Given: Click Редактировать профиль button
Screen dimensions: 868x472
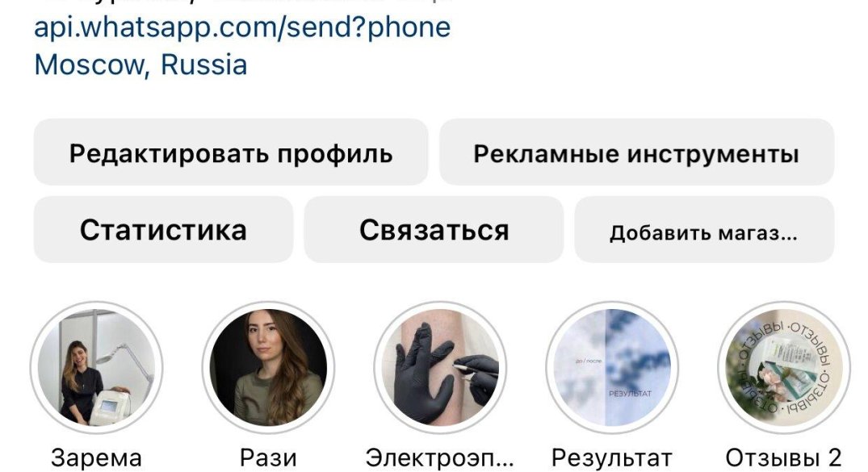Looking at the screenshot, I should pos(231,152).
